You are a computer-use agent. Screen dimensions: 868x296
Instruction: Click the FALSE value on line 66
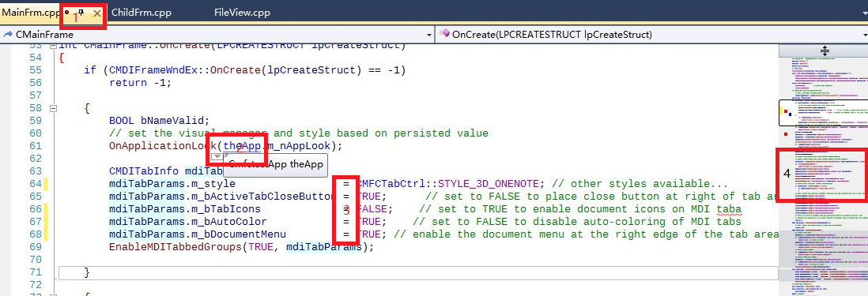pos(375,209)
